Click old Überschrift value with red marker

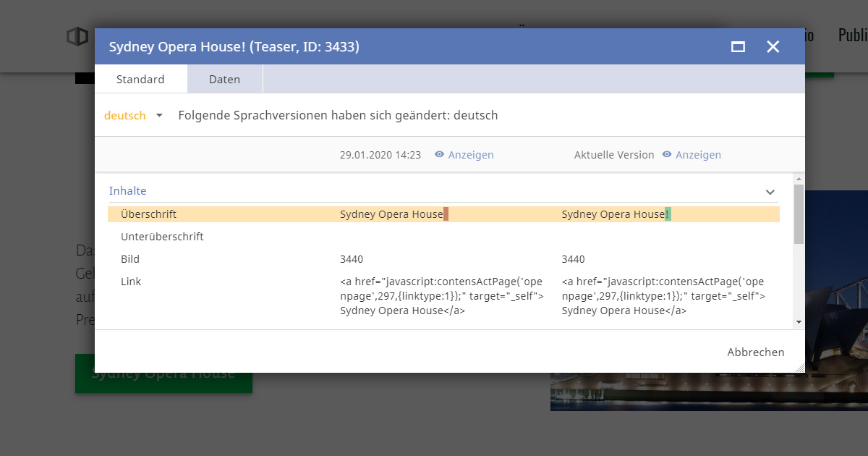(394, 214)
